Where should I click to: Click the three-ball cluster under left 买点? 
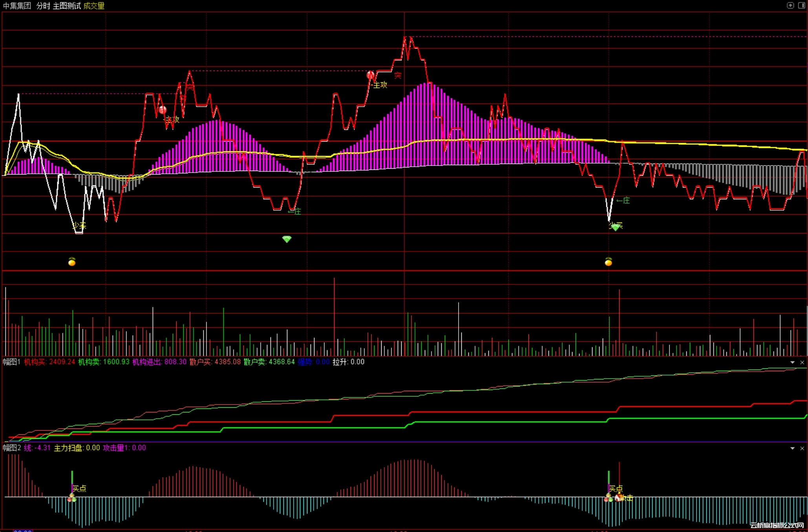[72, 498]
